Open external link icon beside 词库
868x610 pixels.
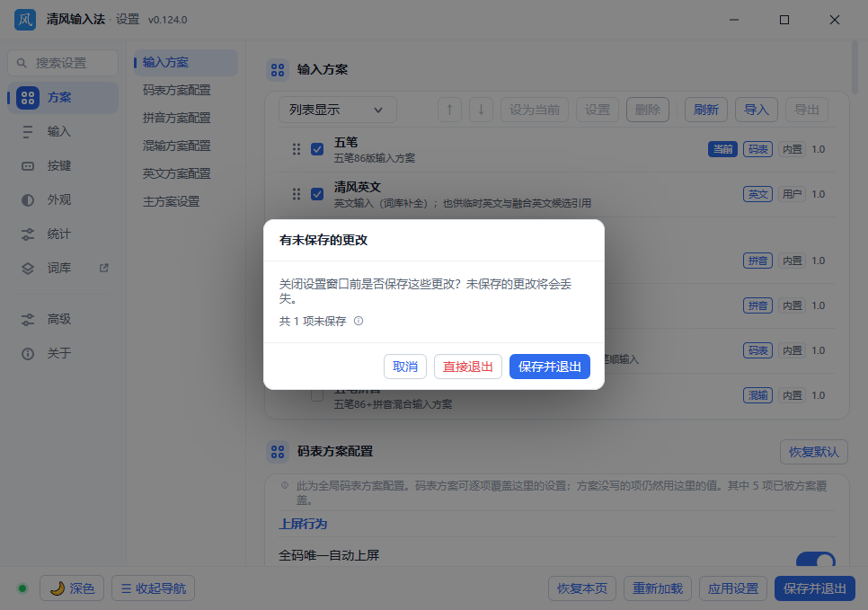(x=104, y=268)
